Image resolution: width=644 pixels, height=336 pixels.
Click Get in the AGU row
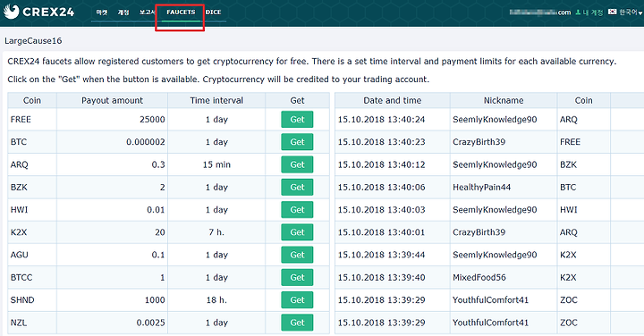(x=297, y=255)
